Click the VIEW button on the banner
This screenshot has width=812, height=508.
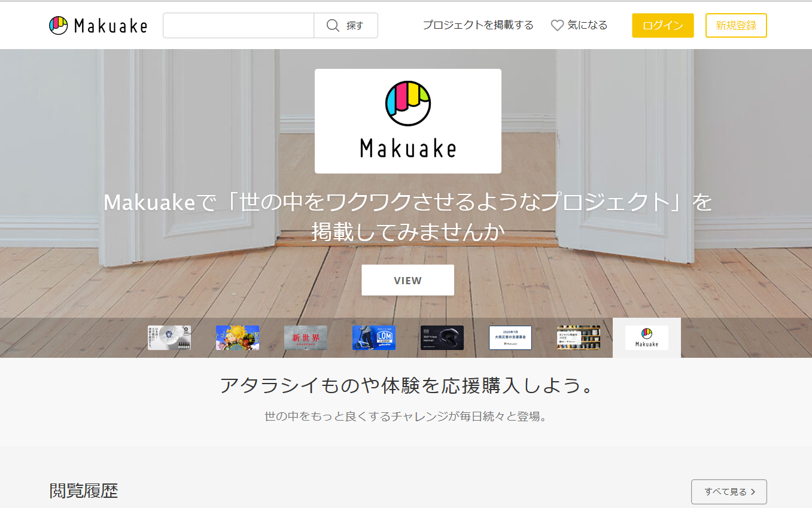408,280
